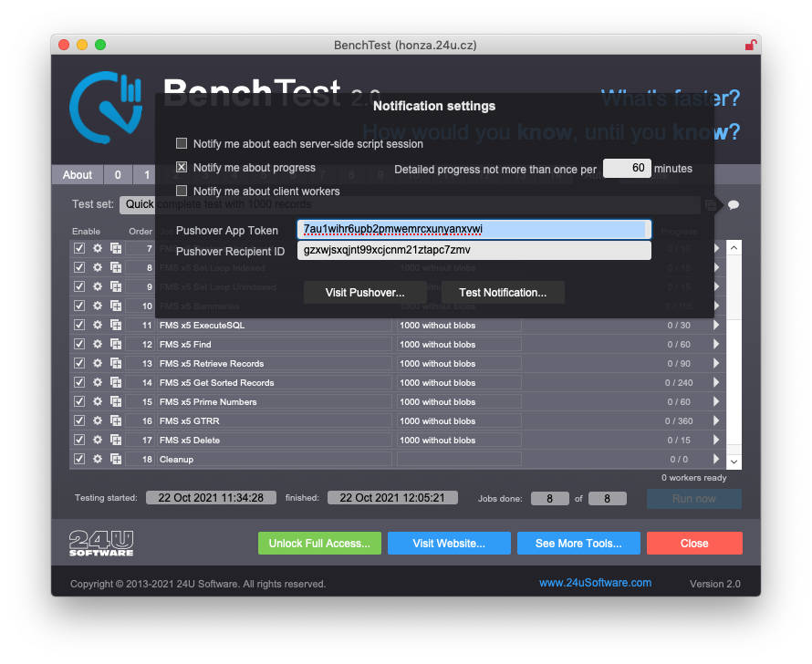This screenshot has width=812, height=664.
Task: Open www.24uSoftware.com link
Action: [595, 583]
